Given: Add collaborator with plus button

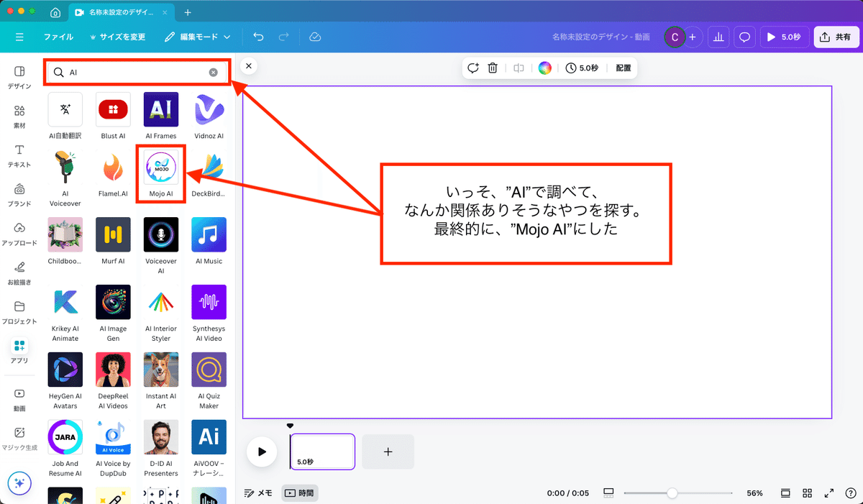Looking at the screenshot, I should click(692, 37).
